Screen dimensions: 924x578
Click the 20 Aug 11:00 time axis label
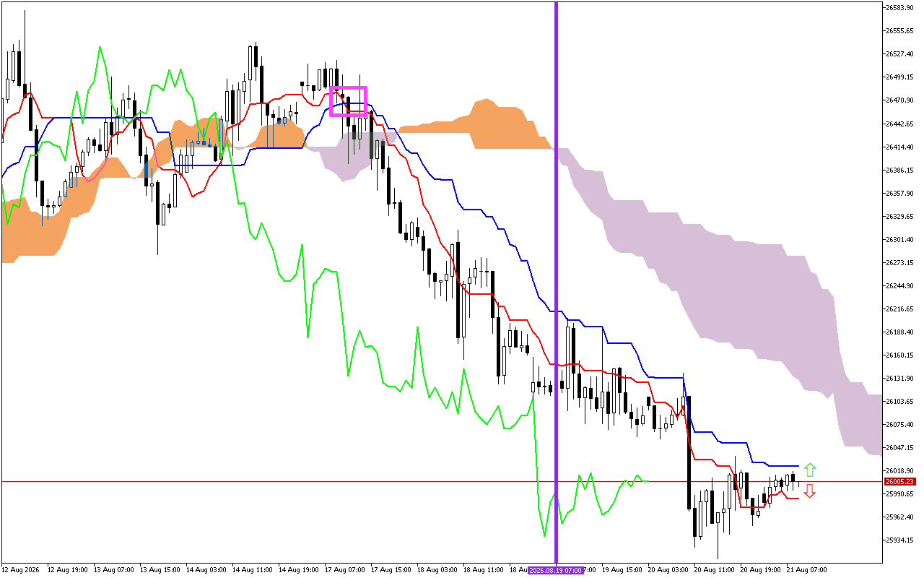click(x=715, y=570)
